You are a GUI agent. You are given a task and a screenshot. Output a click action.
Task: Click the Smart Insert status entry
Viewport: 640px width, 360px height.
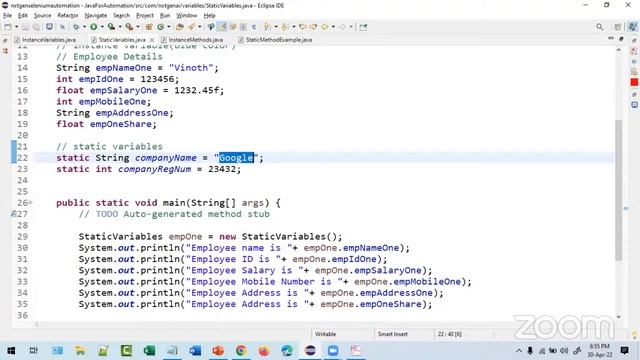392,334
